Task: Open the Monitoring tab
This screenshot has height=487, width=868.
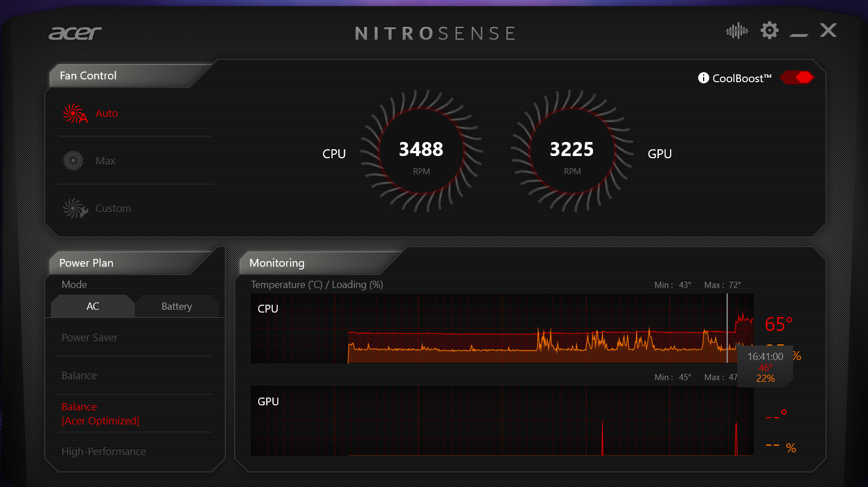Action: (x=276, y=263)
